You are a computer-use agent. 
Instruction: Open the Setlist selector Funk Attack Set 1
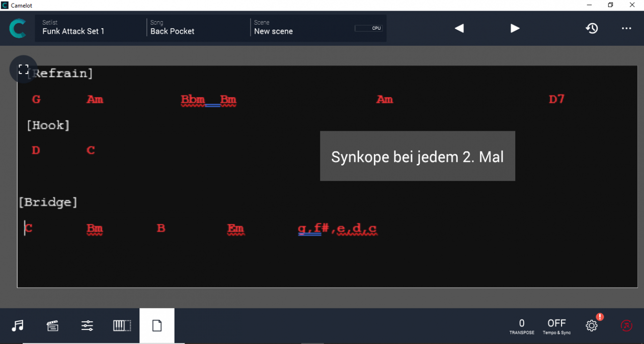tap(90, 28)
